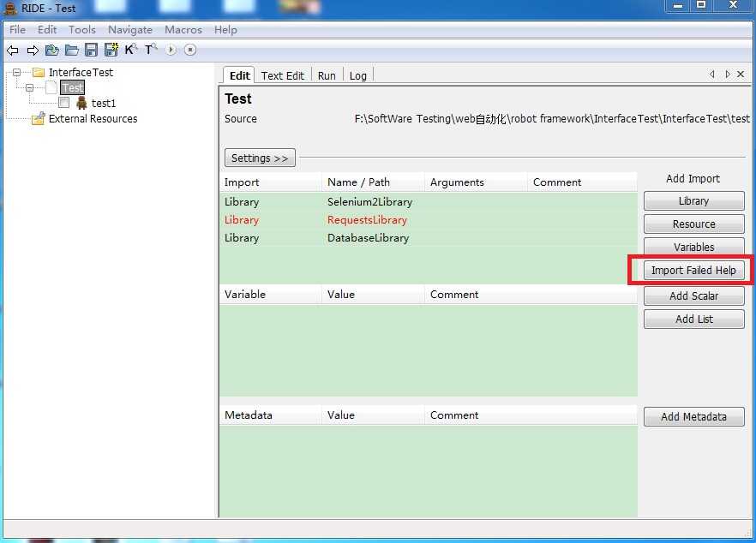Screen dimensions: 756x543
Task: Toggle the test1 checkbox
Action: (x=63, y=103)
